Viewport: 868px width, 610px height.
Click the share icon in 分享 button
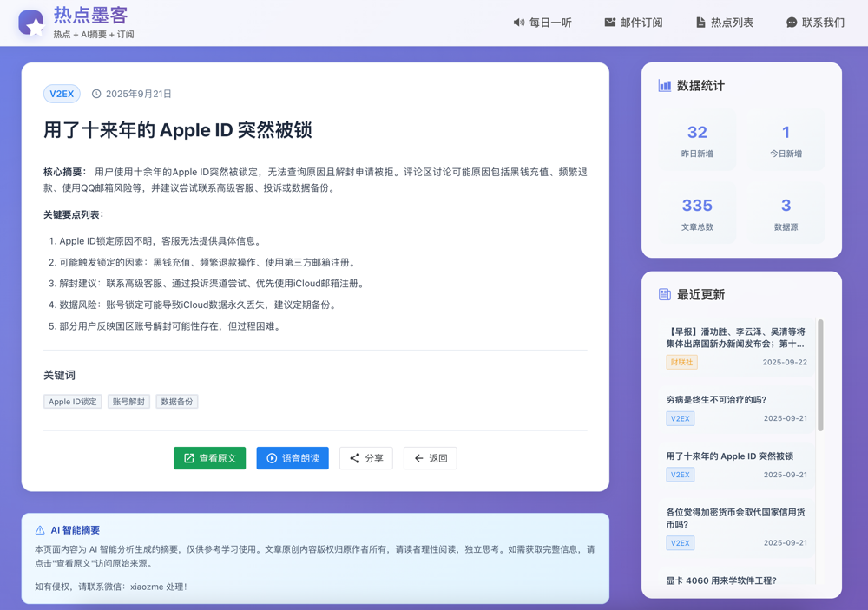(355, 458)
